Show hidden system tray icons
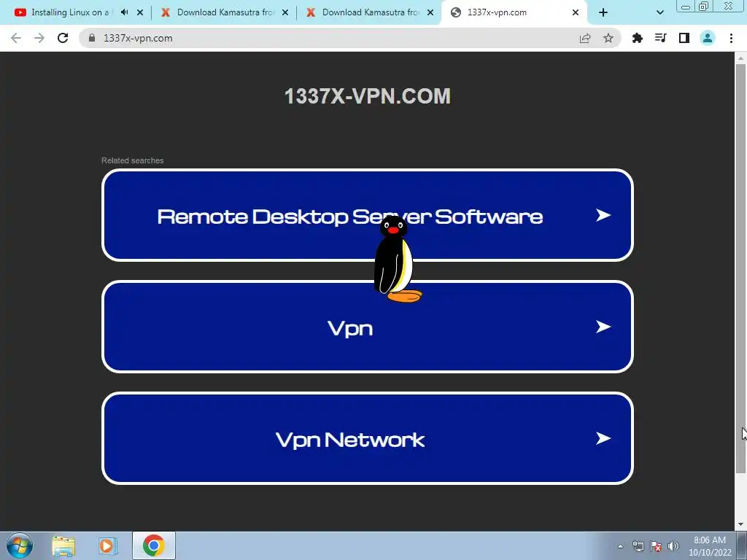 point(620,546)
